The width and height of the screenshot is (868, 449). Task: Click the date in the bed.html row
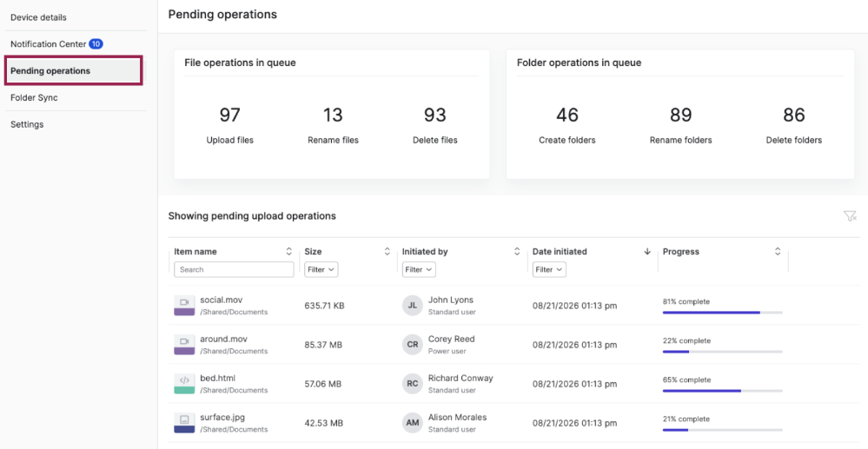pyautogui.click(x=574, y=384)
